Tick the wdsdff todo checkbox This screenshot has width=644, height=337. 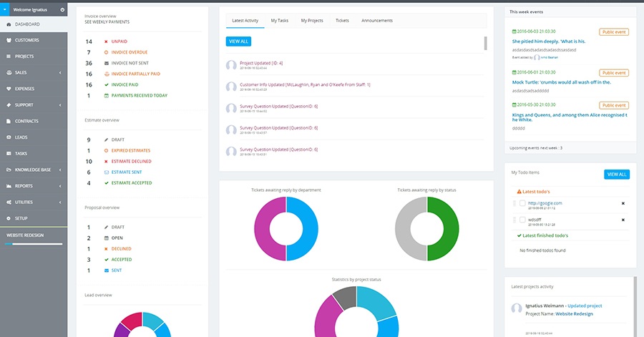click(522, 220)
